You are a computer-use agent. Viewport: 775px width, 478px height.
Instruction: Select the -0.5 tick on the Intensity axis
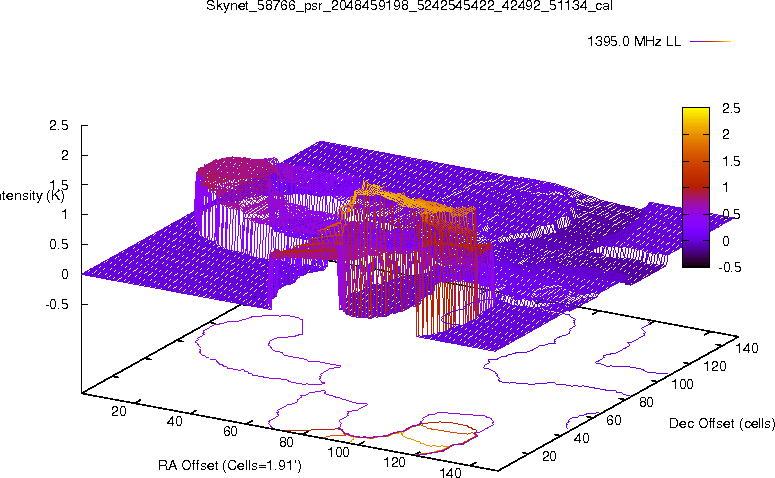click(x=57, y=304)
